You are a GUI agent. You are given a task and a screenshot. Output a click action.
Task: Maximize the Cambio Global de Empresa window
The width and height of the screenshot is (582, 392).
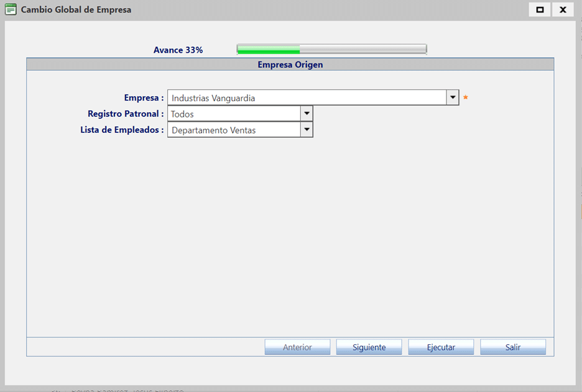coord(539,10)
